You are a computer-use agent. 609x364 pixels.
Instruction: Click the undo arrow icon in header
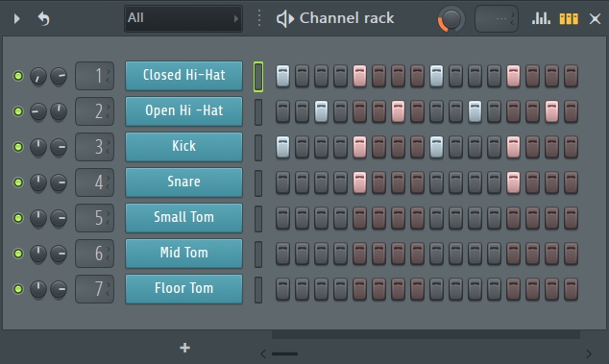(43, 18)
